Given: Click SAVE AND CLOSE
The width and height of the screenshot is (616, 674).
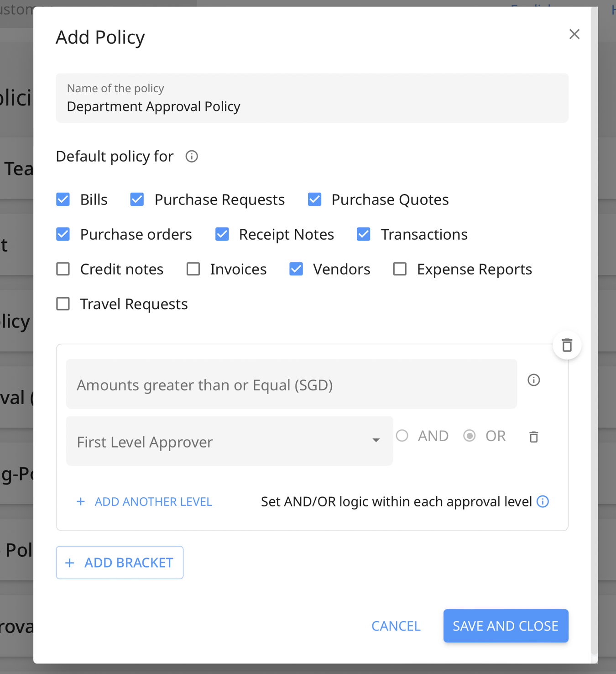Looking at the screenshot, I should [505, 626].
